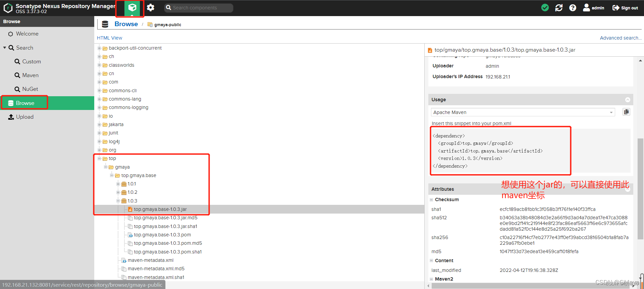Select the ch folder icon
Image resolution: width=644 pixels, height=289 pixels.
point(105,57)
